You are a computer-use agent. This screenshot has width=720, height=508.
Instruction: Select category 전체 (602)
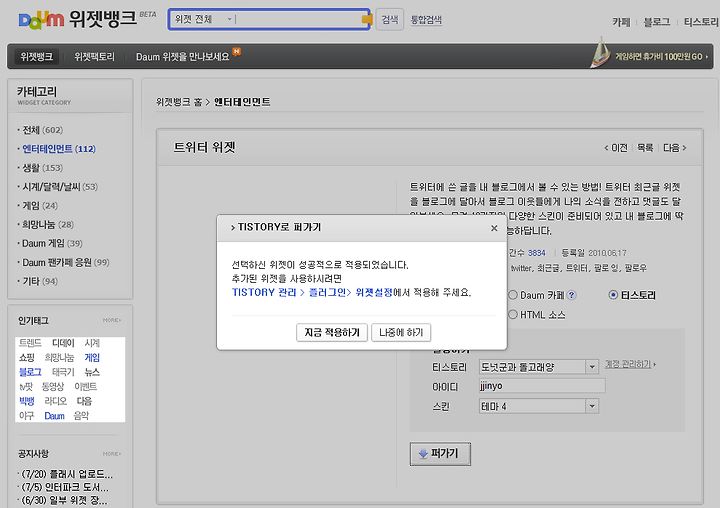(42, 130)
